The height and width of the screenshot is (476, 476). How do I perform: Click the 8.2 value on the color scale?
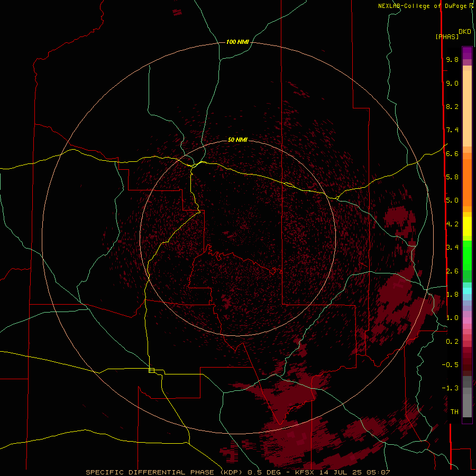452,106
